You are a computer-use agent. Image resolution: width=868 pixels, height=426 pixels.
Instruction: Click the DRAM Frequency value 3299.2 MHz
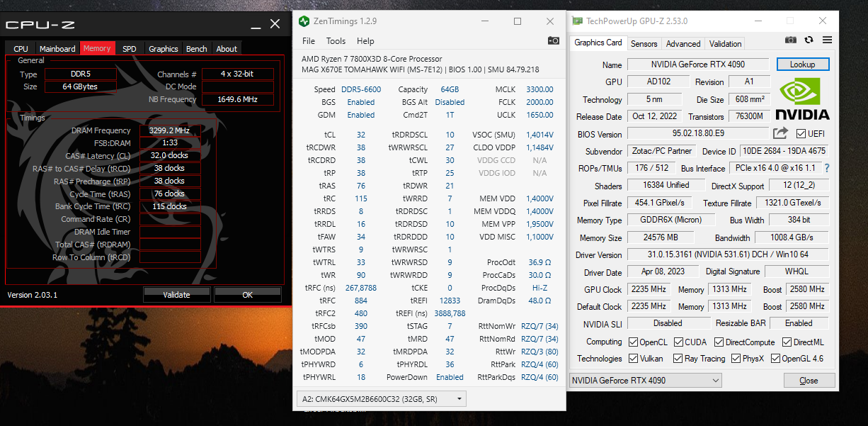click(170, 130)
